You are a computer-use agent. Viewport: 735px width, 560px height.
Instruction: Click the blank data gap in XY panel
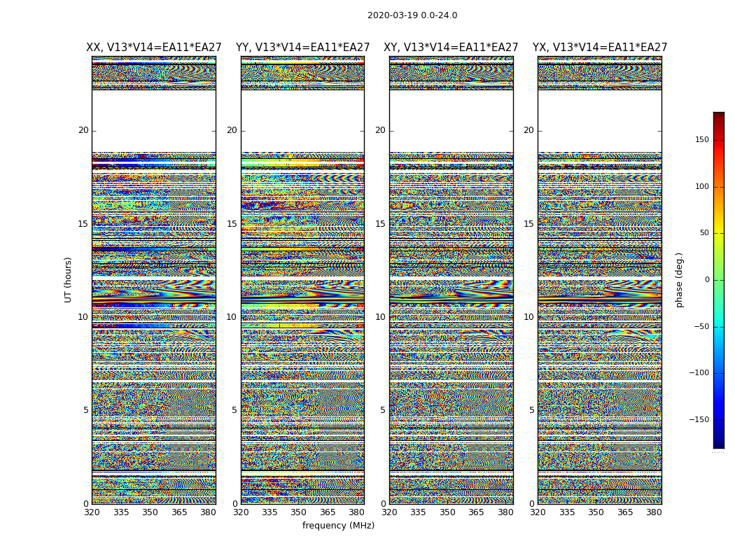(451, 121)
